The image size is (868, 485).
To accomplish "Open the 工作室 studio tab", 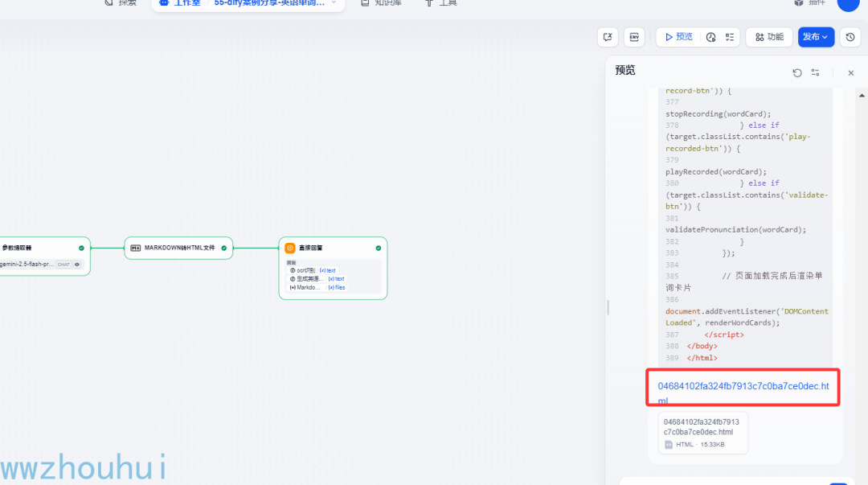I will click(x=180, y=2).
